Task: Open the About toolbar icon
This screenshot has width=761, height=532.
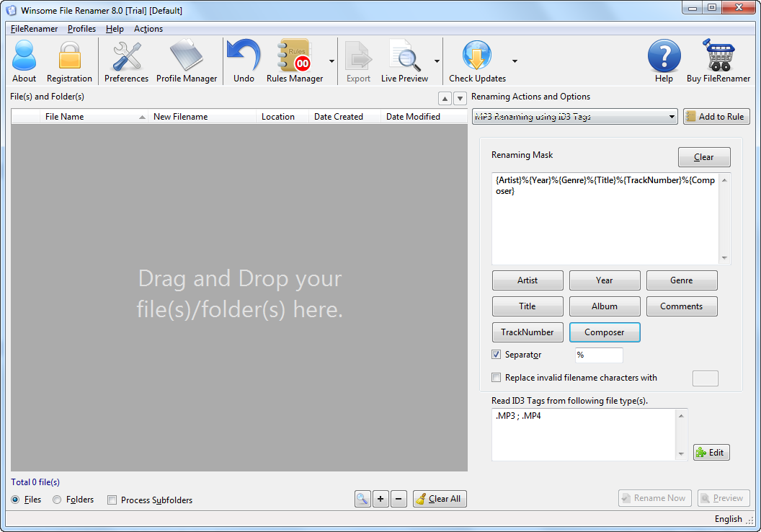Action: (x=24, y=61)
